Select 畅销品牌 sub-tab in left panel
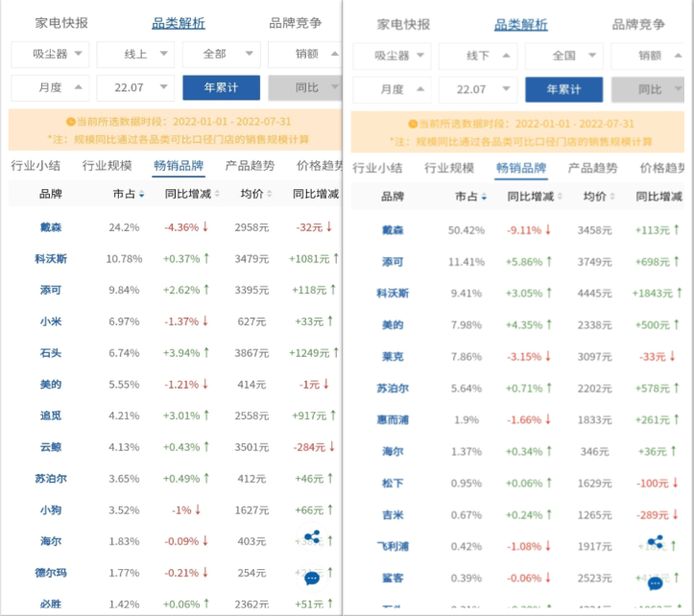 179,166
